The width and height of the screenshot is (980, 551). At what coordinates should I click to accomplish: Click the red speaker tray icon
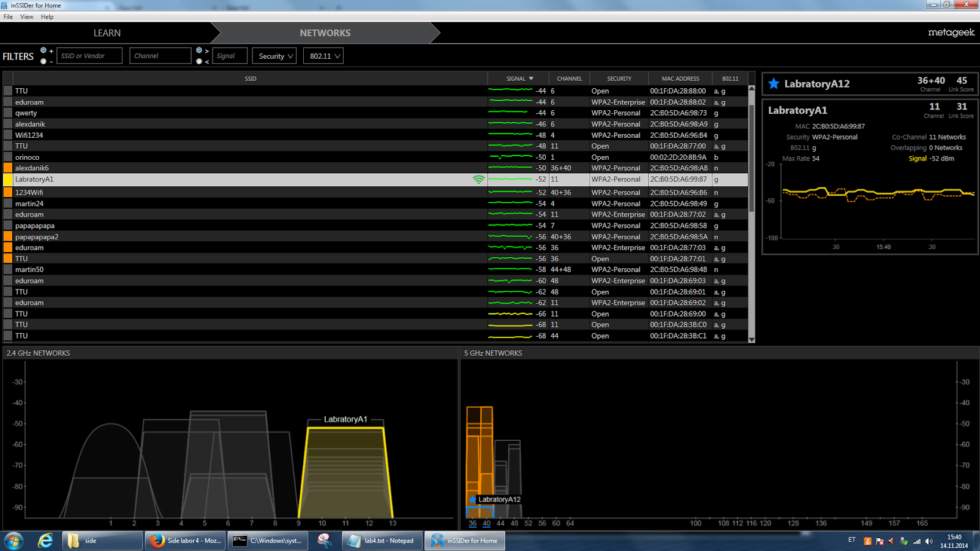(891, 541)
